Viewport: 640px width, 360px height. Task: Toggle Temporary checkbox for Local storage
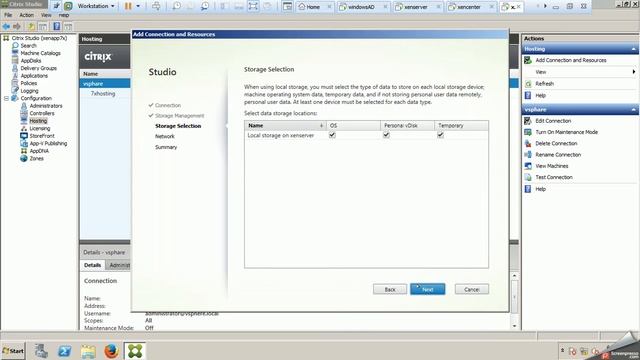[x=440, y=135]
